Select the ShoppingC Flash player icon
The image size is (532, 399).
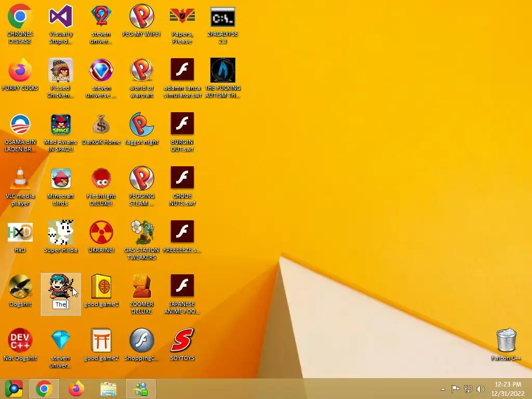tap(141, 340)
